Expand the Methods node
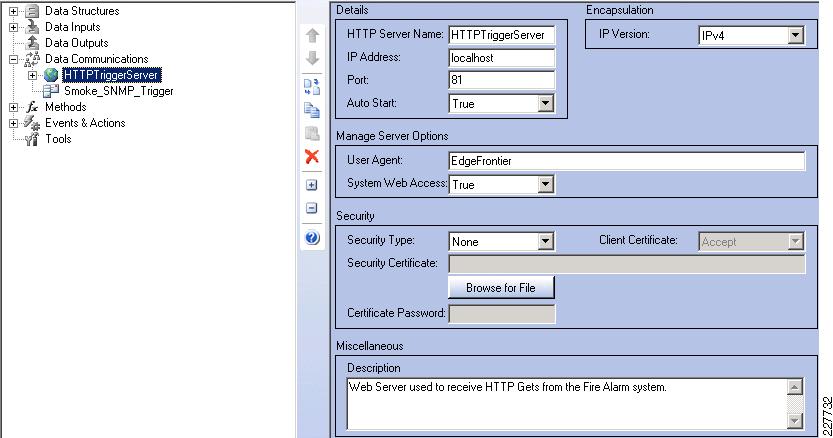This screenshot has width=833, height=438. pos(13,107)
